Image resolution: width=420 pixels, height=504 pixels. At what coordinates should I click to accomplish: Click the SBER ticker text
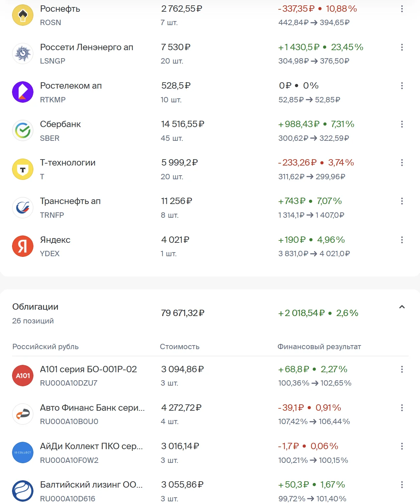point(50,138)
